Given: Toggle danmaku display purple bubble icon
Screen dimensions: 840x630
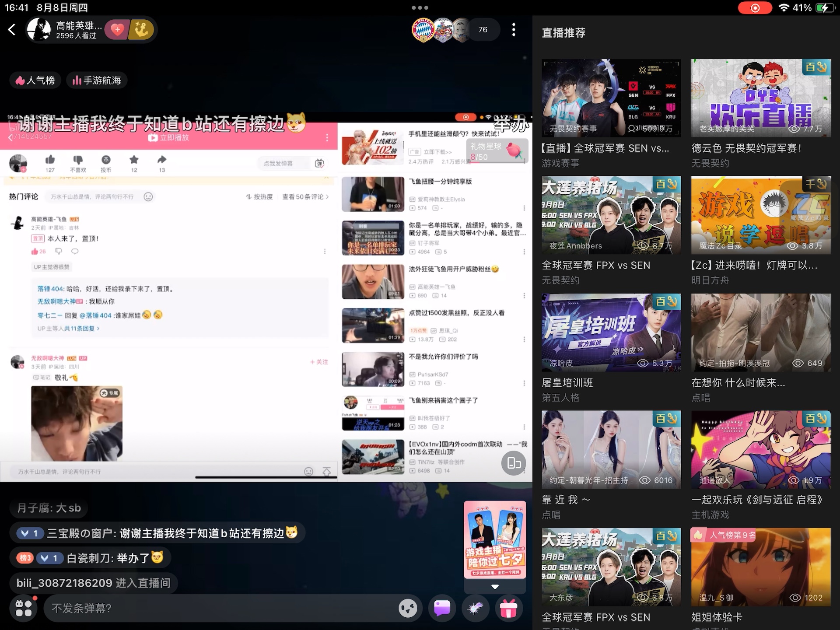Looking at the screenshot, I should click(x=442, y=608).
